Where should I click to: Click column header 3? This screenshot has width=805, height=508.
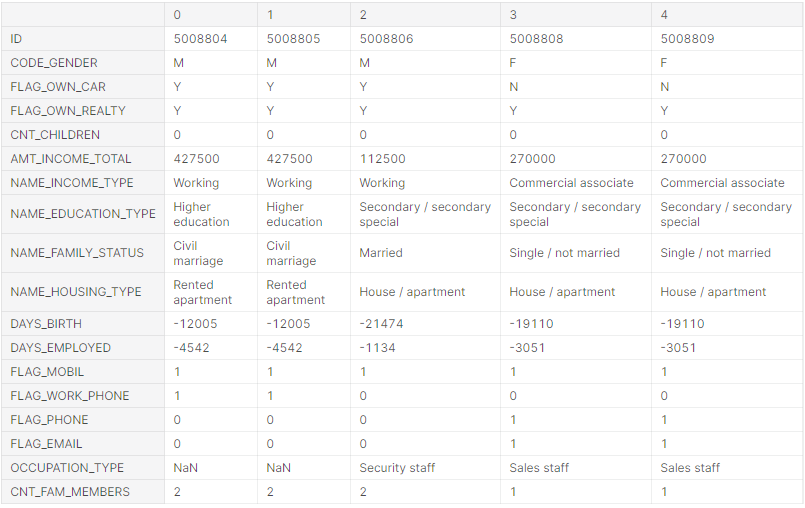(514, 15)
